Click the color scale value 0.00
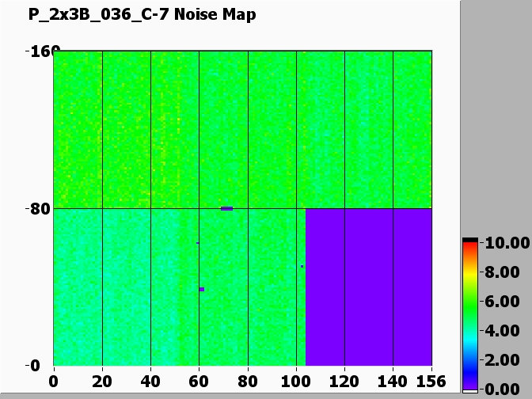Image resolution: width=532 pixels, height=399 pixels. (x=503, y=389)
